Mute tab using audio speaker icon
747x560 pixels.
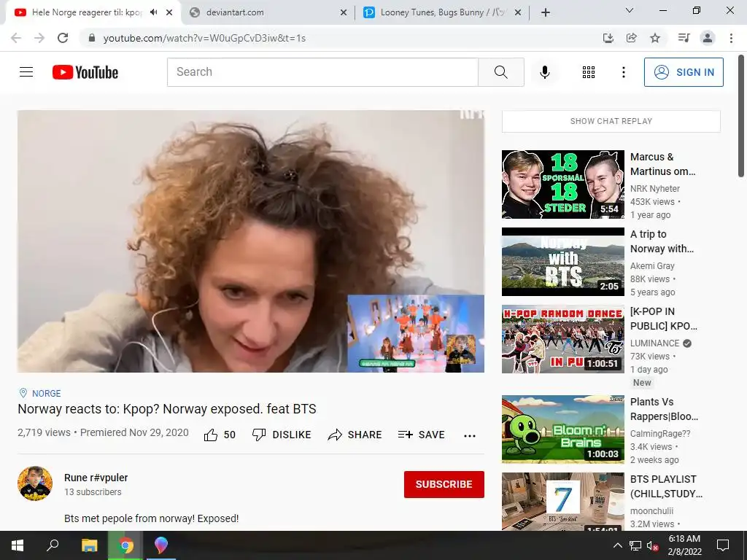pyautogui.click(x=153, y=12)
